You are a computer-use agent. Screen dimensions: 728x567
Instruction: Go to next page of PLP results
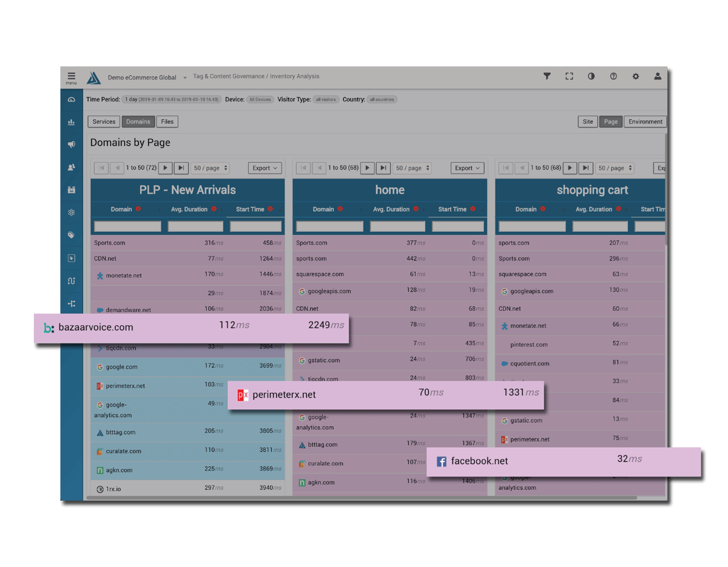(x=165, y=168)
